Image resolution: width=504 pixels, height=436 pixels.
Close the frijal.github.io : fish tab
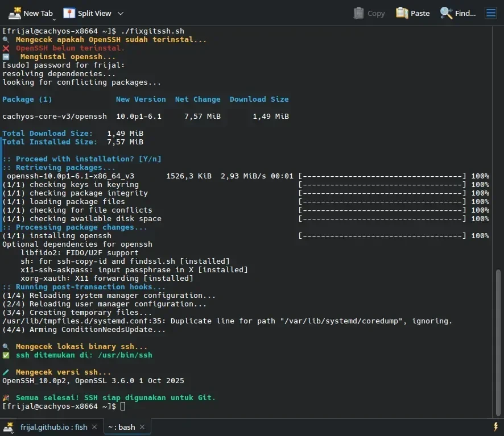pos(94,427)
